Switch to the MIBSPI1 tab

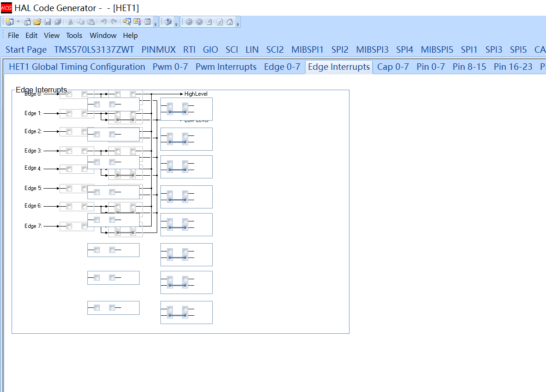pyautogui.click(x=307, y=49)
